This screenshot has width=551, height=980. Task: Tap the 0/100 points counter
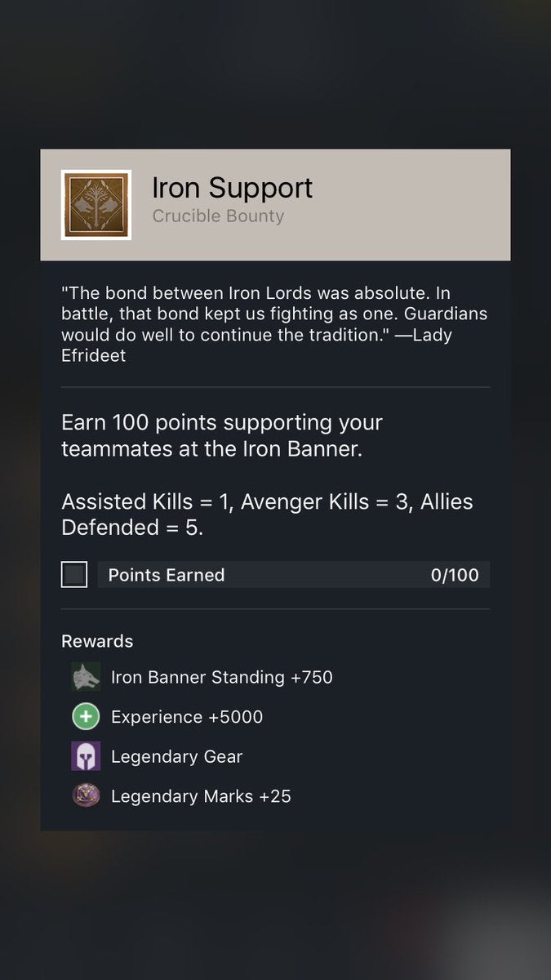pos(455,575)
